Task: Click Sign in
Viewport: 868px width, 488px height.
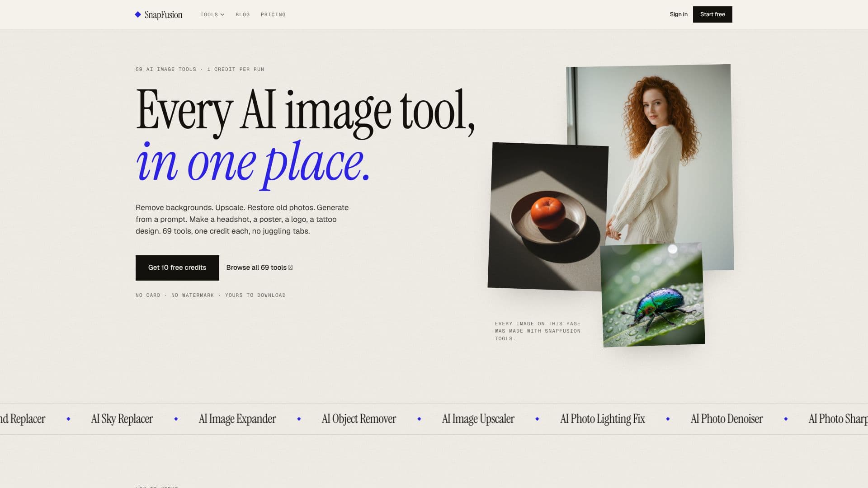Action: pyautogui.click(x=679, y=14)
